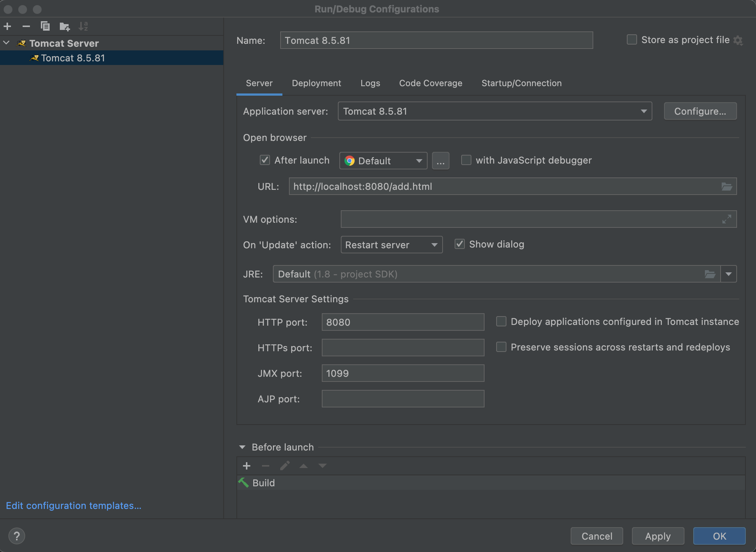Move Before launch task down

point(323,466)
